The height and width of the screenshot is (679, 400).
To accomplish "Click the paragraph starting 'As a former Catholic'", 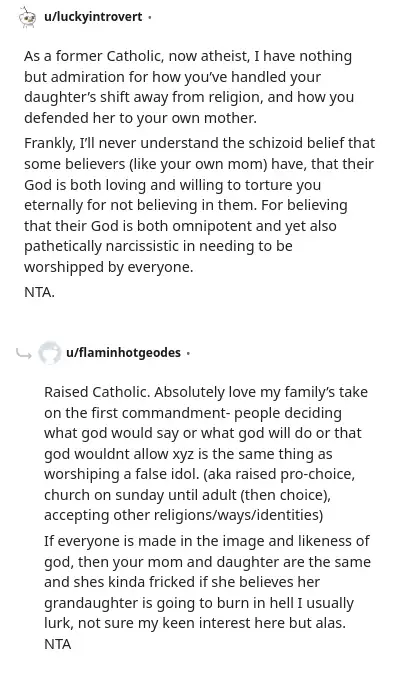I will point(189,87).
